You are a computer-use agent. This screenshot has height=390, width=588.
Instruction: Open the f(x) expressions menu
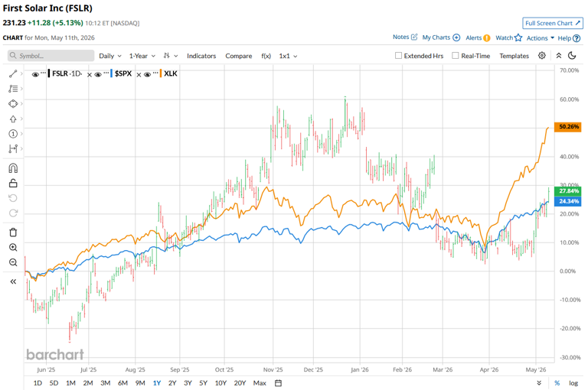pos(266,56)
